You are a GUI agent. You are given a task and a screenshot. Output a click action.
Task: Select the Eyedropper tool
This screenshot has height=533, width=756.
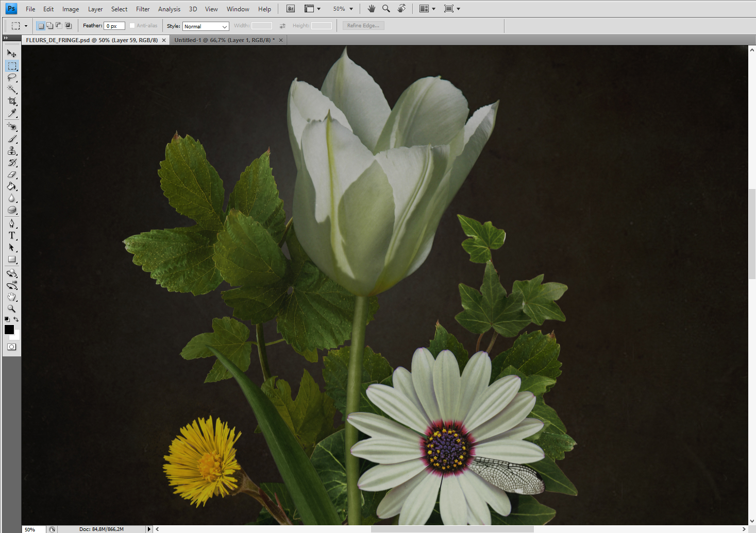(x=12, y=113)
